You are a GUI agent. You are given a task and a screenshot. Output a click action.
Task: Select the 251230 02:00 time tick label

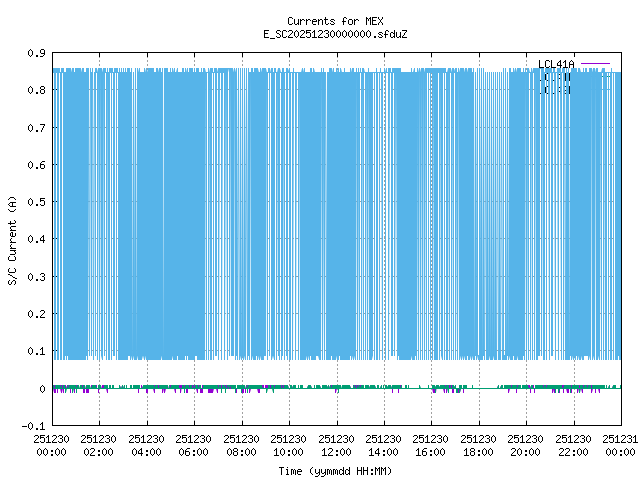tap(98, 445)
